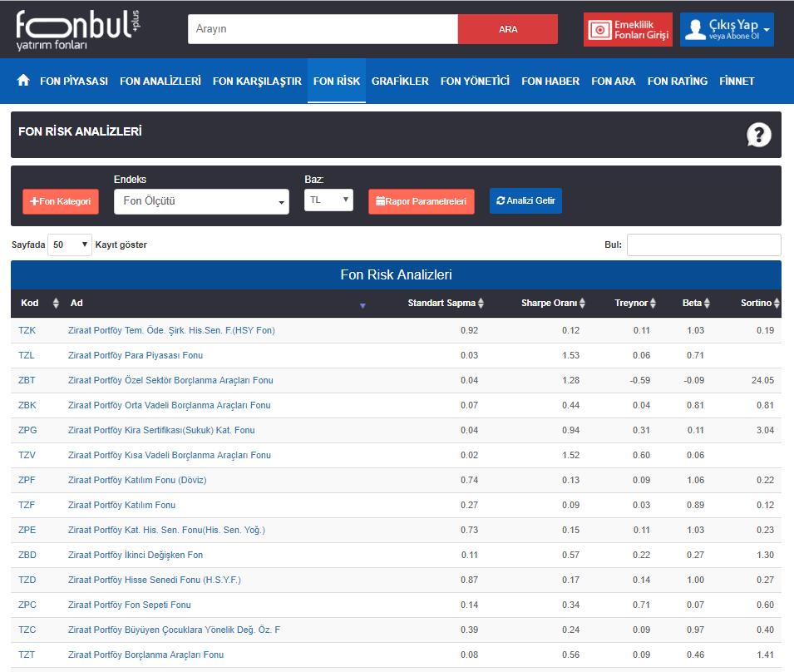The width and height of the screenshot is (794, 672).
Task: Open Ziraat Portföy Kira Sertifikası (Sukuk) fund
Action: [x=161, y=430]
